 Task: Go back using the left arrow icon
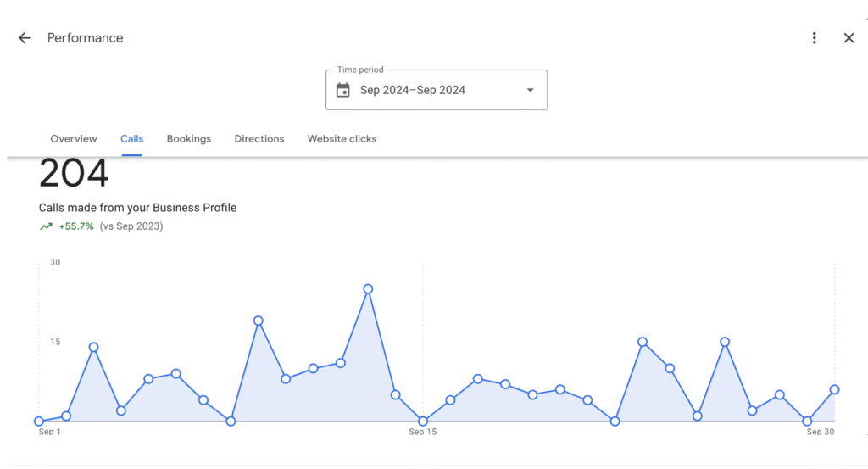pyautogui.click(x=25, y=37)
